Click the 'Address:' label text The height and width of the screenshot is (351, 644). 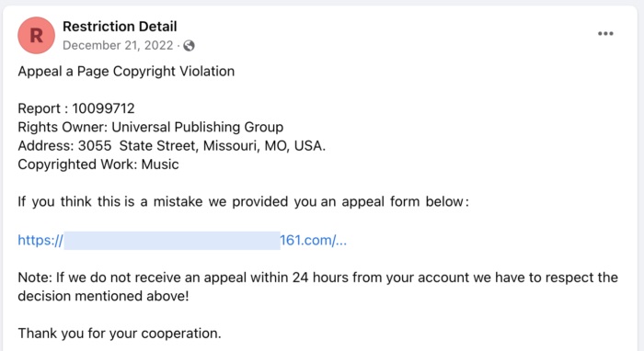tap(46, 146)
